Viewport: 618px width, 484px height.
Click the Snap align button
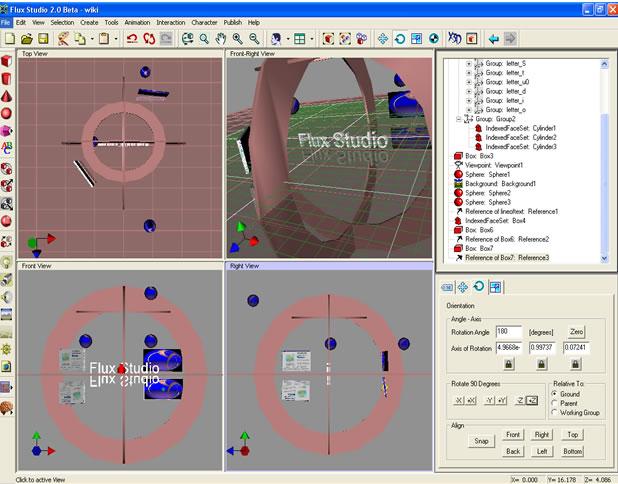click(481, 441)
